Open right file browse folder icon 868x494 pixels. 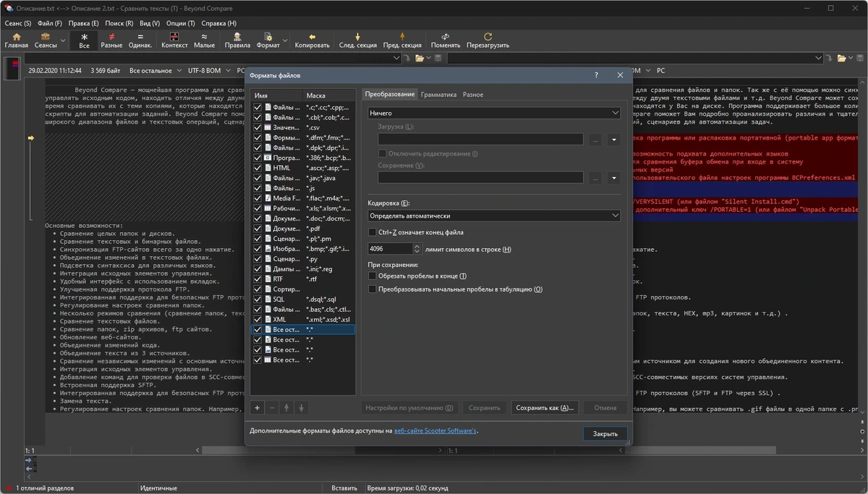pyautogui.click(x=841, y=58)
